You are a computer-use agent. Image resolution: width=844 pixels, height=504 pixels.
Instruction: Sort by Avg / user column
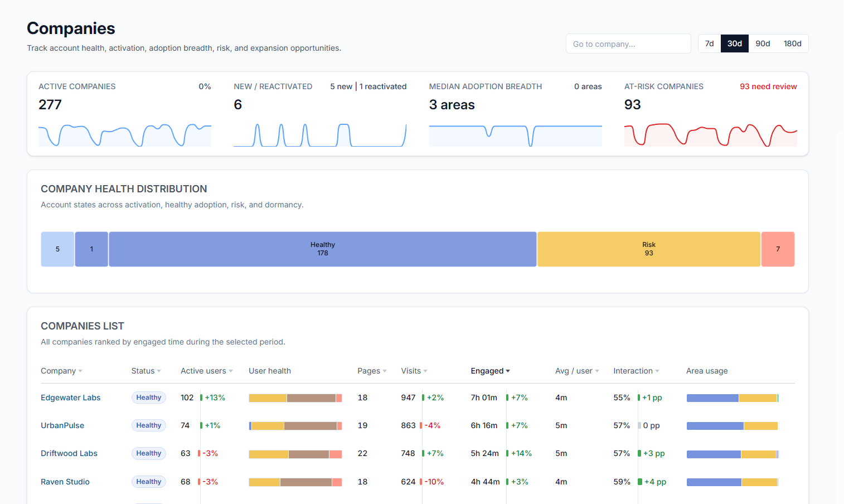(577, 371)
